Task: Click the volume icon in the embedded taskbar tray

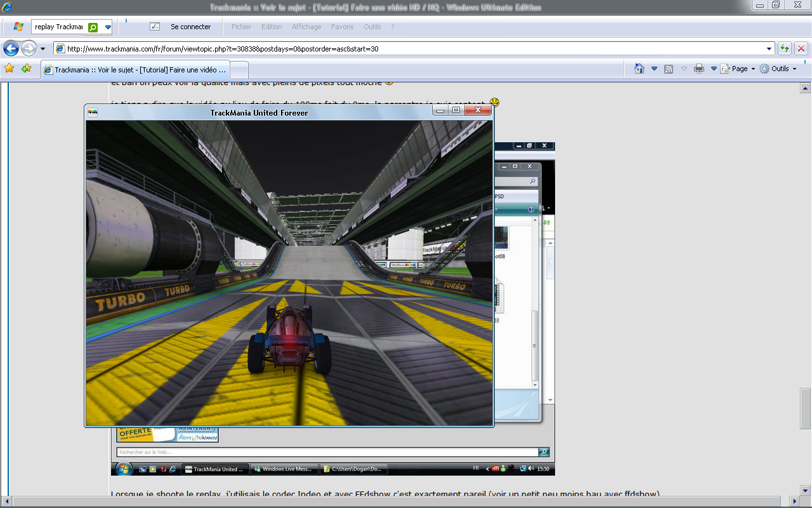Action: coord(531,469)
